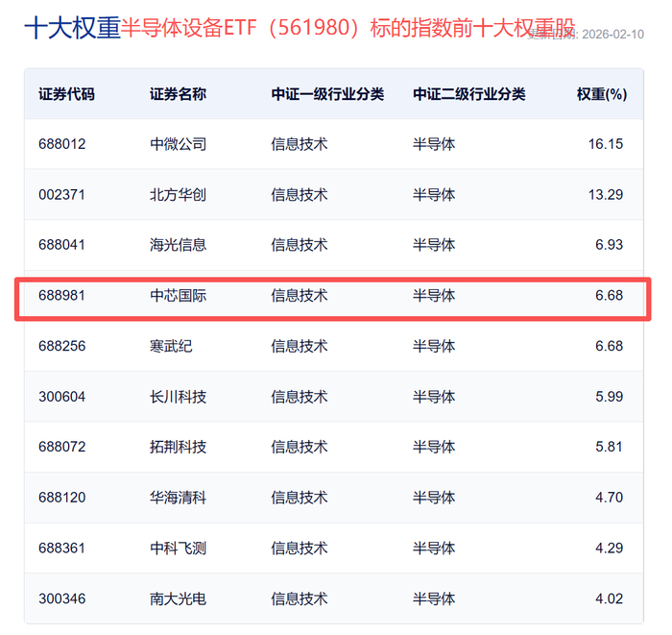Click 信息技术 in the 中微公司 row
This screenshot has width=672, height=635.
click(300, 144)
